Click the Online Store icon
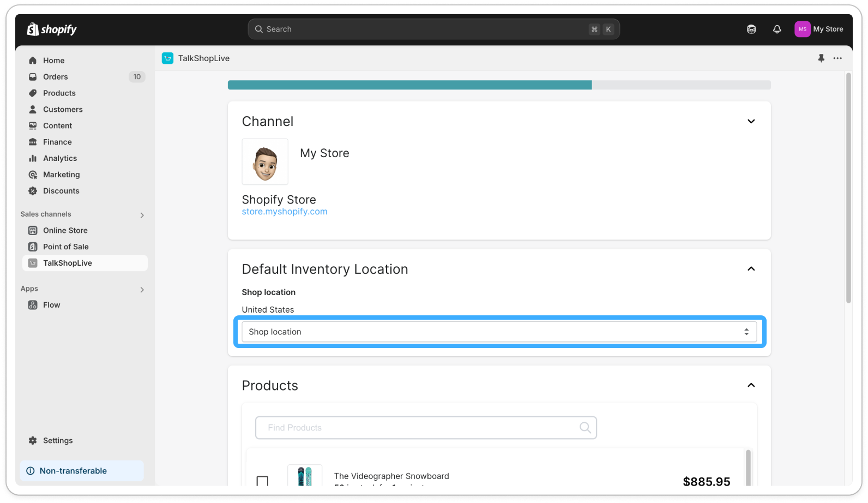This screenshot has height=503, width=868. (33, 231)
